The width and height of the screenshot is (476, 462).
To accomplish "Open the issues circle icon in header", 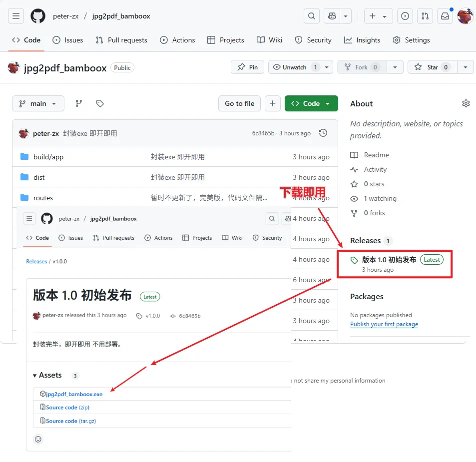I will pos(405,16).
